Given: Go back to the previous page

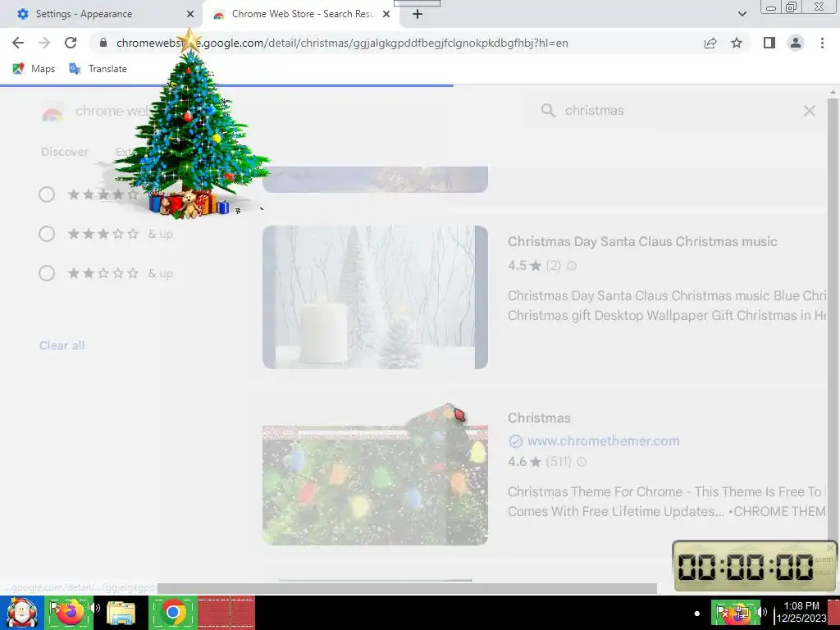Looking at the screenshot, I should pos(18,43).
